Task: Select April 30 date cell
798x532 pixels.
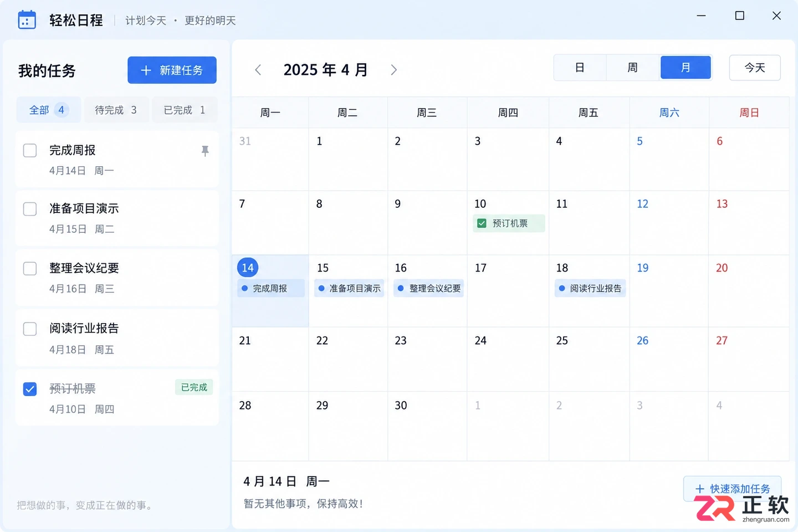Action: (427, 426)
